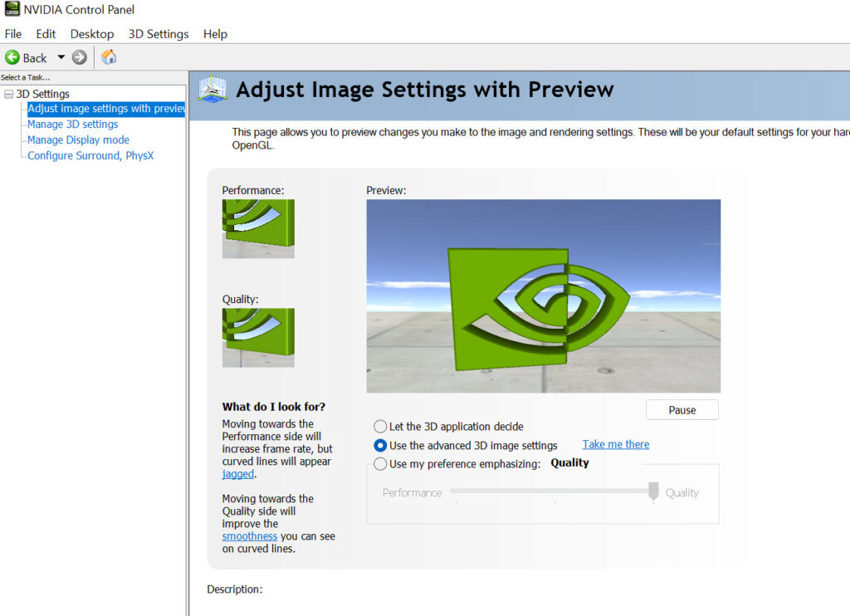
Task: Click the Performance-Quality slider handle
Action: pos(653,491)
